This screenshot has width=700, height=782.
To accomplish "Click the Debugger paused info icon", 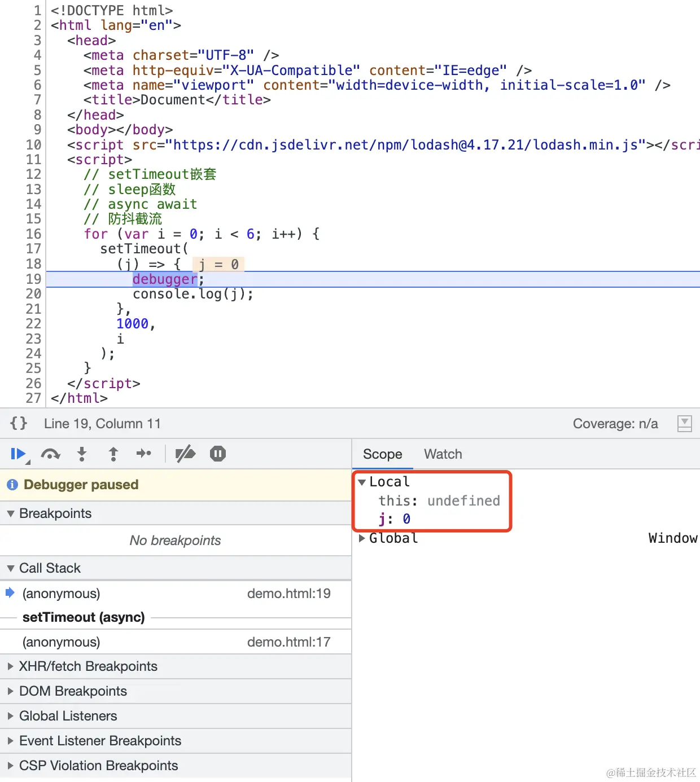I will (12, 485).
